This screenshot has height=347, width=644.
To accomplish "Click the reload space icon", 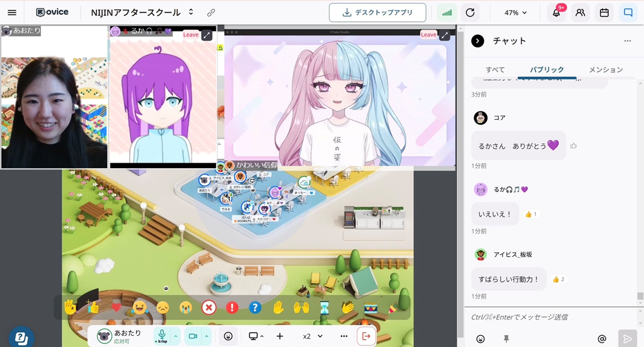I will click(470, 12).
